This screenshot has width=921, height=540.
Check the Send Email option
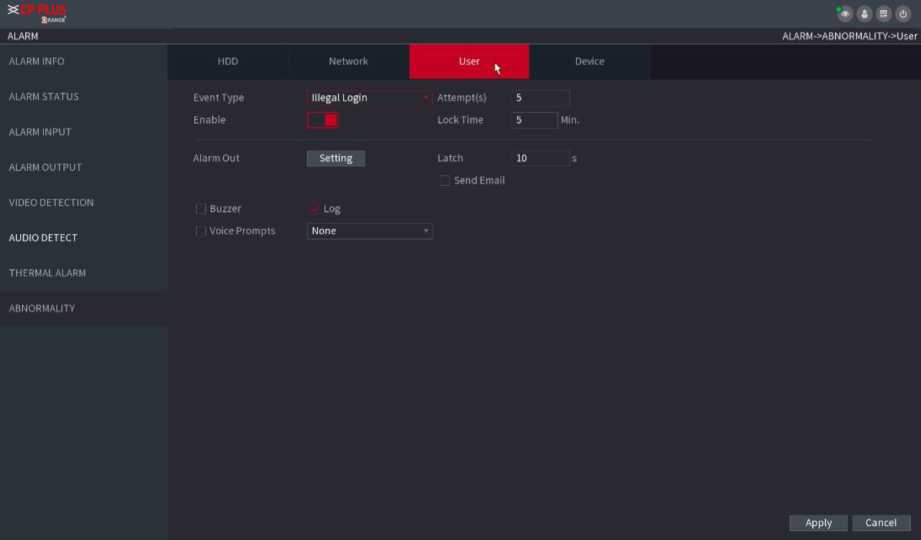[445, 181]
